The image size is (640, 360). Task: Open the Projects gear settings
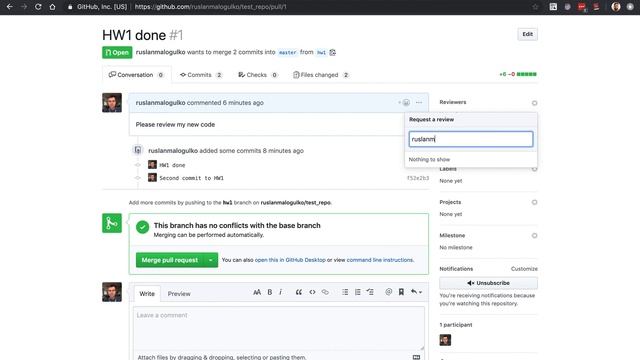[x=534, y=202]
